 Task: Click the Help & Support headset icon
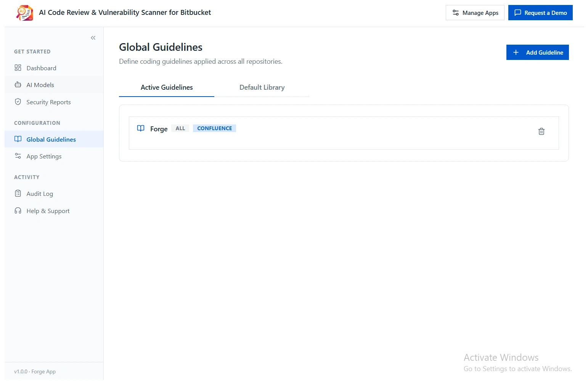point(18,210)
